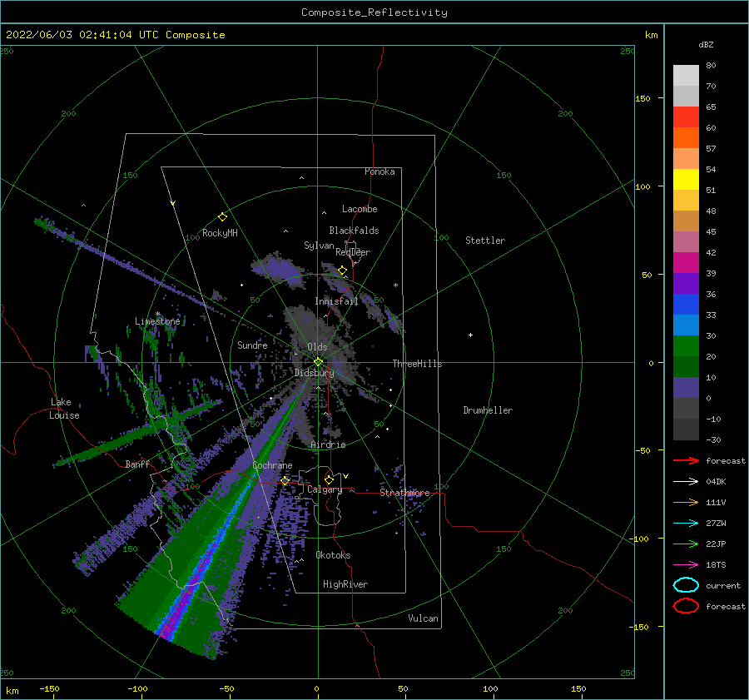Click the white asterisk above Limestone label
The height and width of the screenshot is (700, 749).
tap(157, 314)
